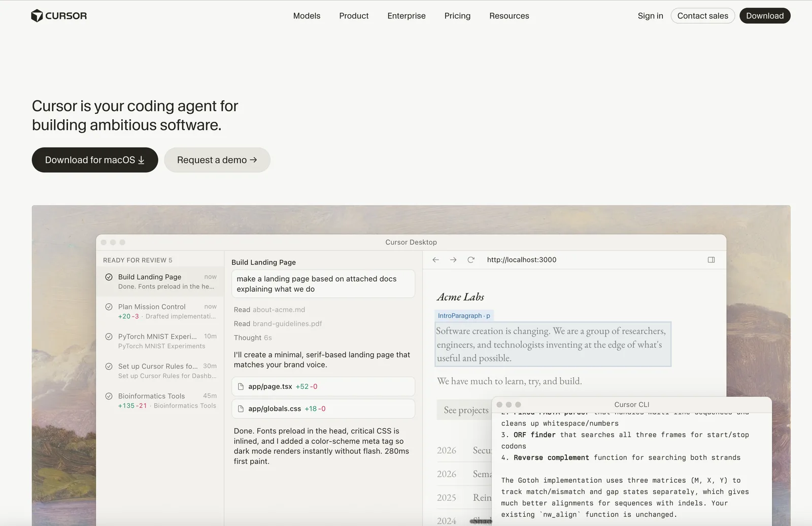
Task: Click the See projects button in preview
Action: click(x=464, y=410)
